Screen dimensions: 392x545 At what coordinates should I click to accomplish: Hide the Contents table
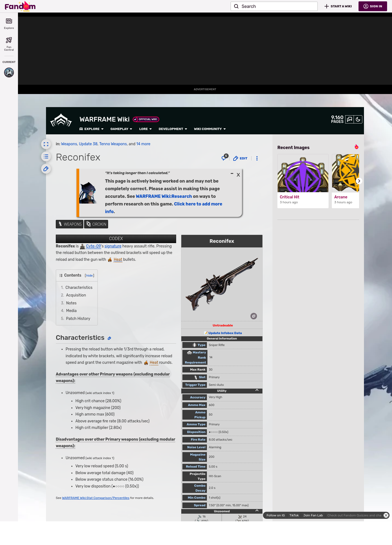[x=90, y=275]
